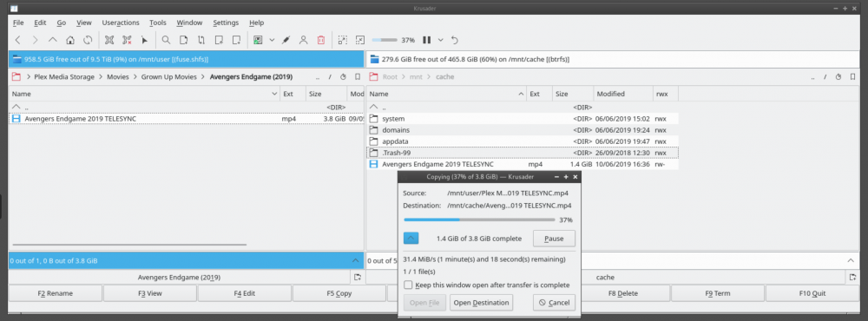Open the File menu
868x321 pixels.
18,23
